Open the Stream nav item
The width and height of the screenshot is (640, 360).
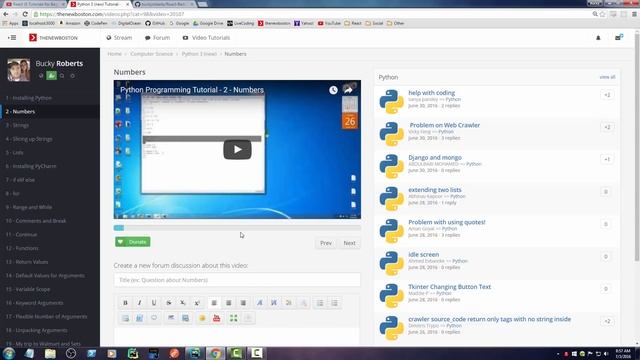(x=119, y=38)
